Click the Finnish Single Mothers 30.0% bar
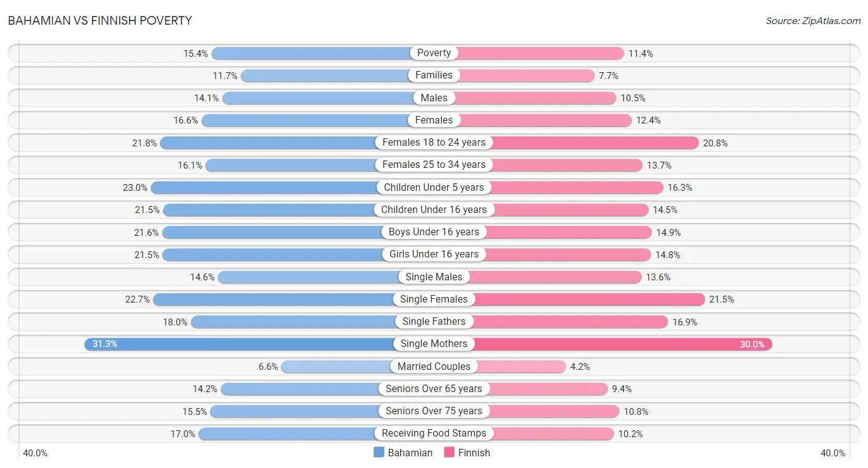This screenshot has width=868, height=468. pyautogui.click(x=617, y=344)
